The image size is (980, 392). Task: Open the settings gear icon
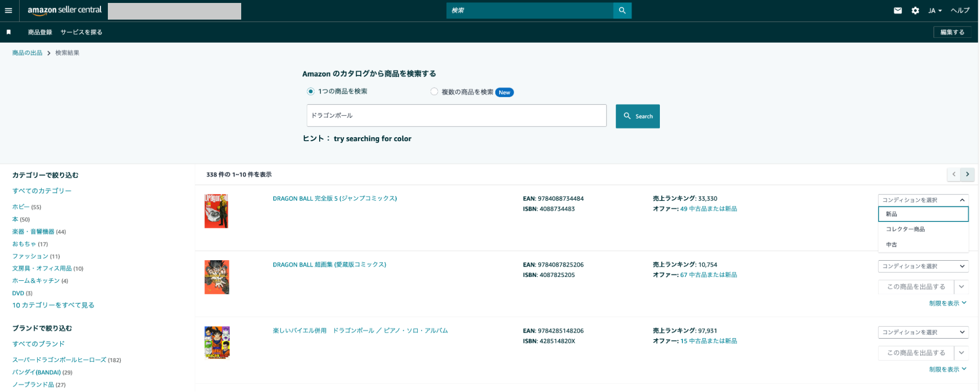click(x=915, y=10)
